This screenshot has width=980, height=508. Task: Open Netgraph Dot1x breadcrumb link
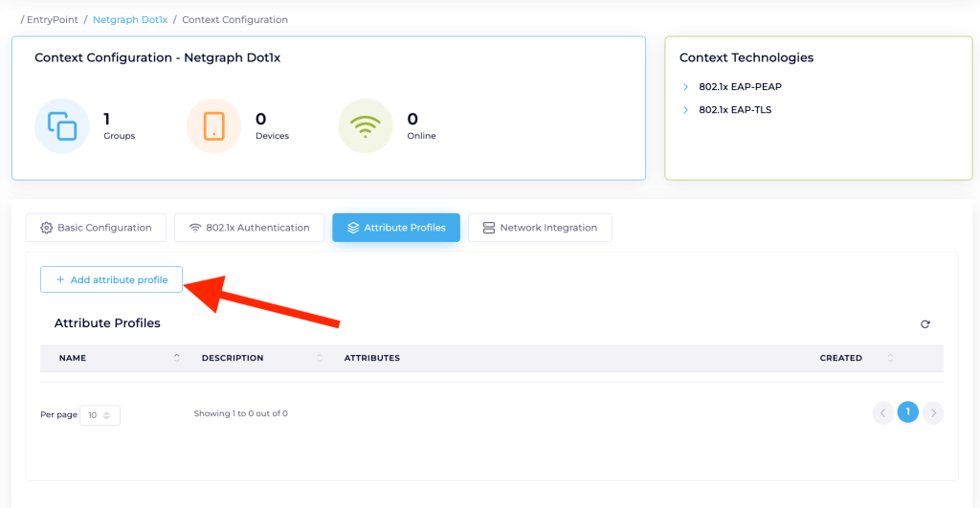129,19
